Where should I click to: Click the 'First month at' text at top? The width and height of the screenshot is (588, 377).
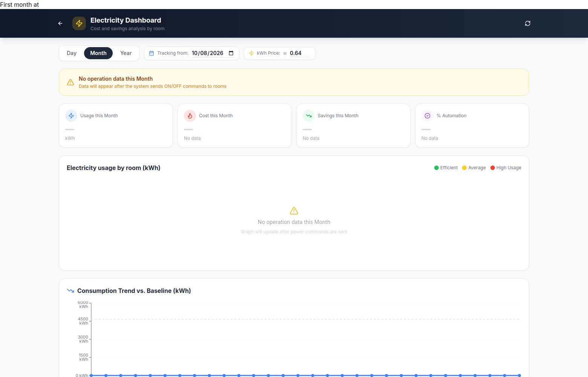[x=20, y=5]
